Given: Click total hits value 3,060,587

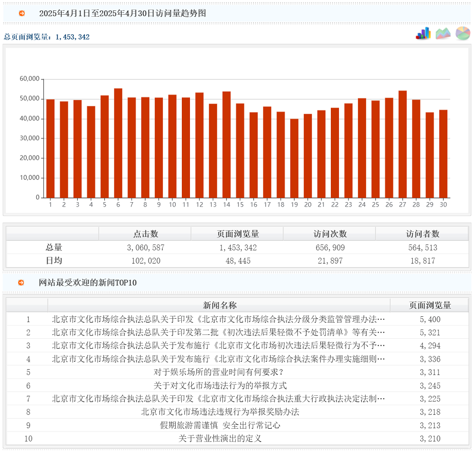Looking at the screenshot, I should point(146,248).
